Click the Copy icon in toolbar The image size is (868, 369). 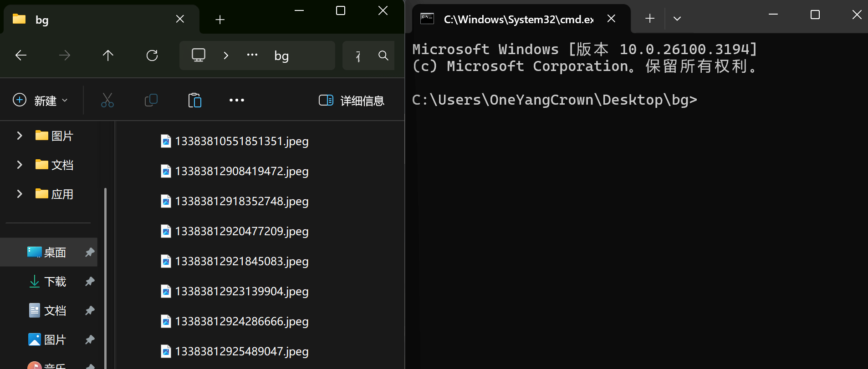[151, 100]
